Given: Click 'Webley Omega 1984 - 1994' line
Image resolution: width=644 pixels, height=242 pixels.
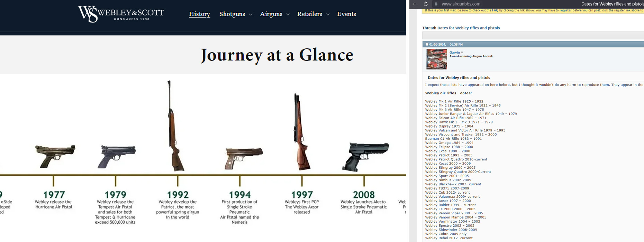Looking at the screenshot, I should tap(449, 143).
